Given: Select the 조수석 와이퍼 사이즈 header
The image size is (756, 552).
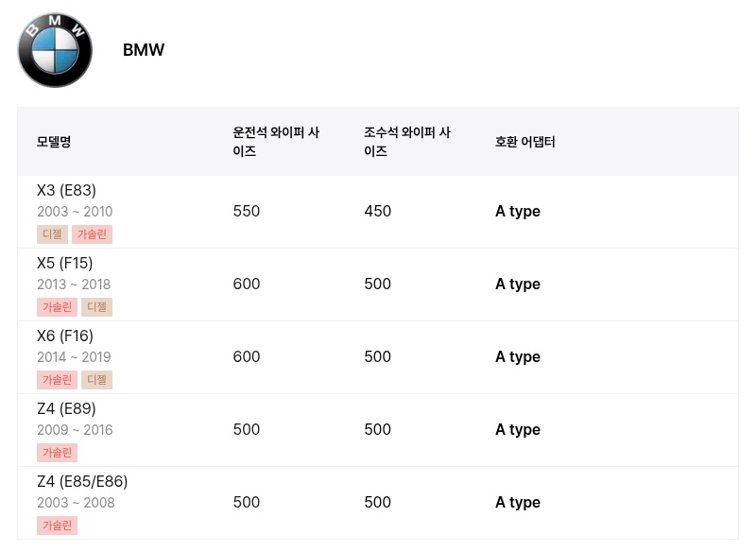Looking at the screenshot, I should coord(407,142).
